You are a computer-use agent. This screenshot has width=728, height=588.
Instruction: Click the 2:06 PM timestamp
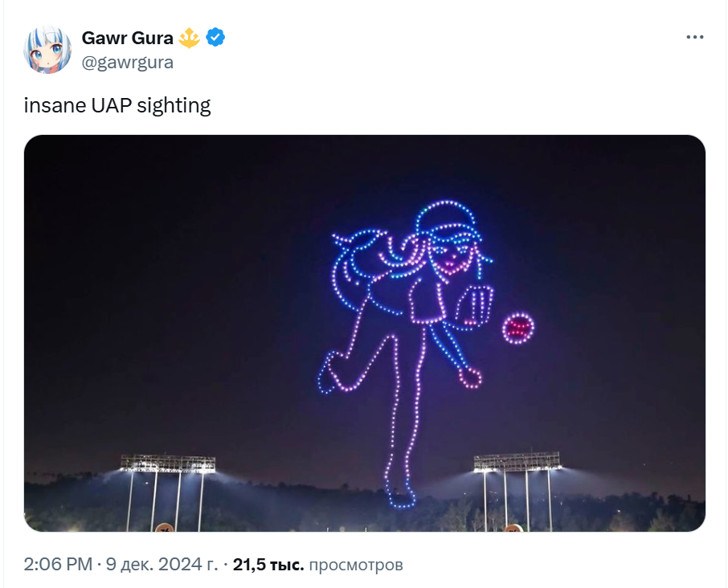tap(58, 565)
